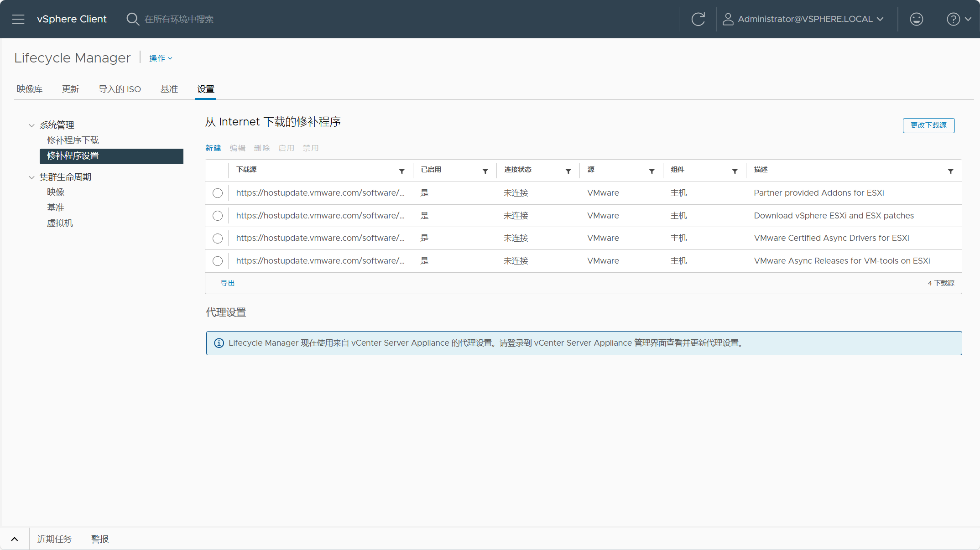Filter the 已启用 column
The image size is (980, 550).
pos(485,171)
